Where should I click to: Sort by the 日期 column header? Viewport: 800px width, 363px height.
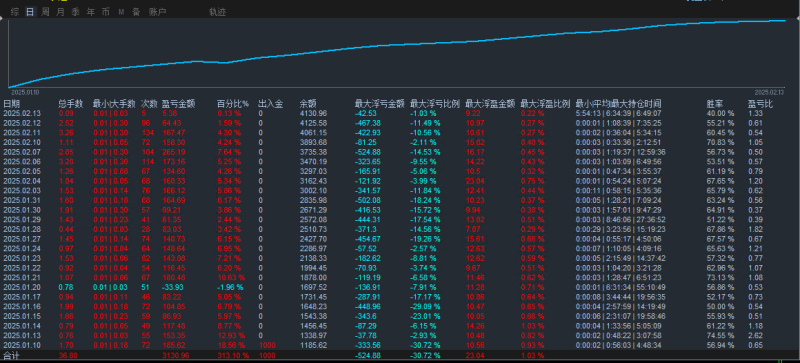tap(11, 104)
